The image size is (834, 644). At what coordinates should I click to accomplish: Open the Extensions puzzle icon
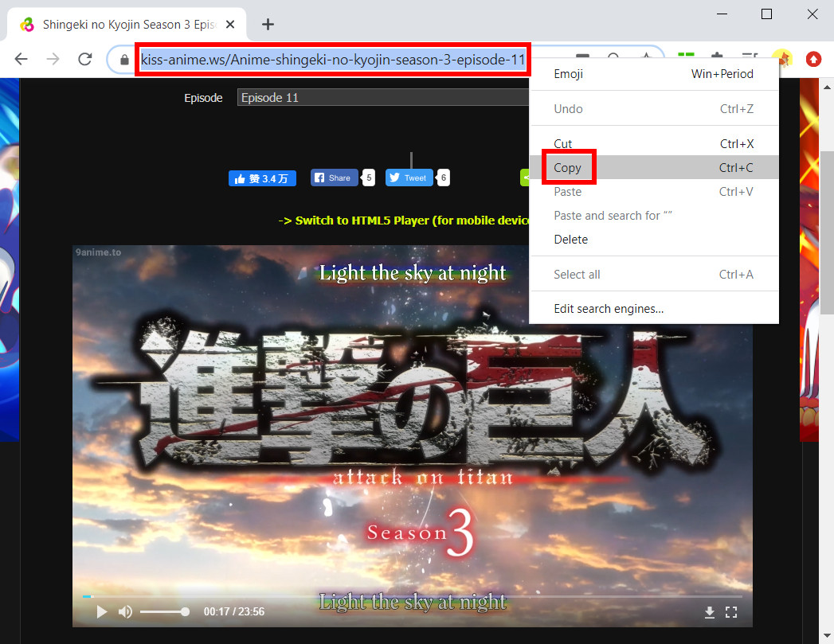716,56
